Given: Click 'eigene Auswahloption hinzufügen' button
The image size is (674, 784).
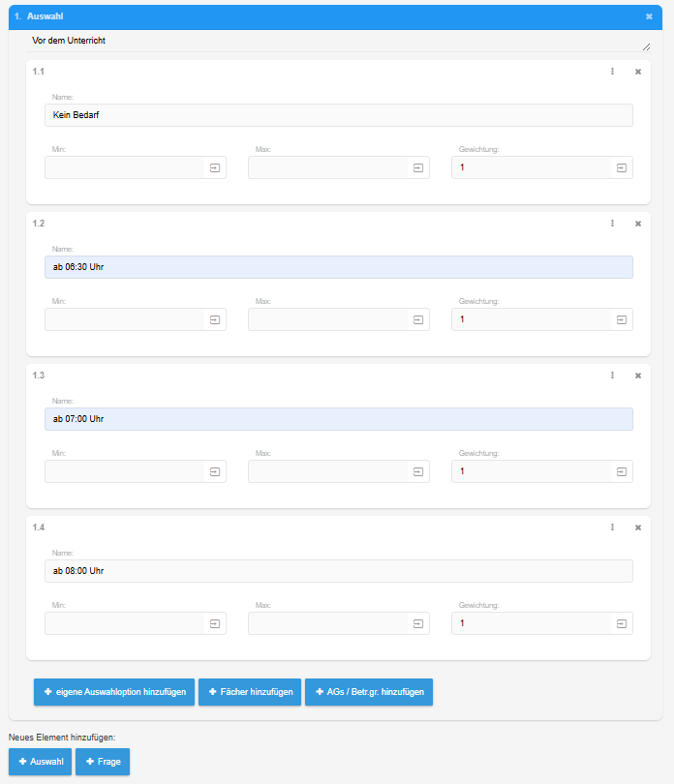Looking at the screenshot, I should (114, 692).
